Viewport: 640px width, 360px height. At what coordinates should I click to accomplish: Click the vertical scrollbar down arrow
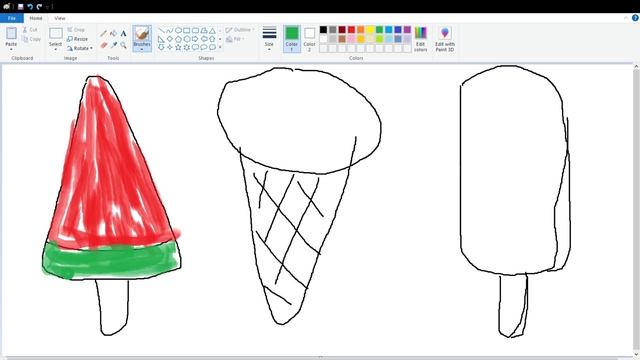636,354
